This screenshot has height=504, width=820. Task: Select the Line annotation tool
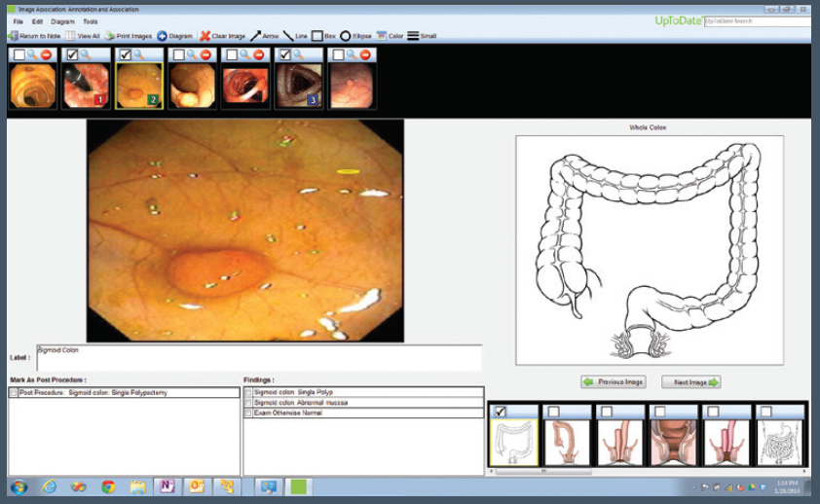coord(295,36)
